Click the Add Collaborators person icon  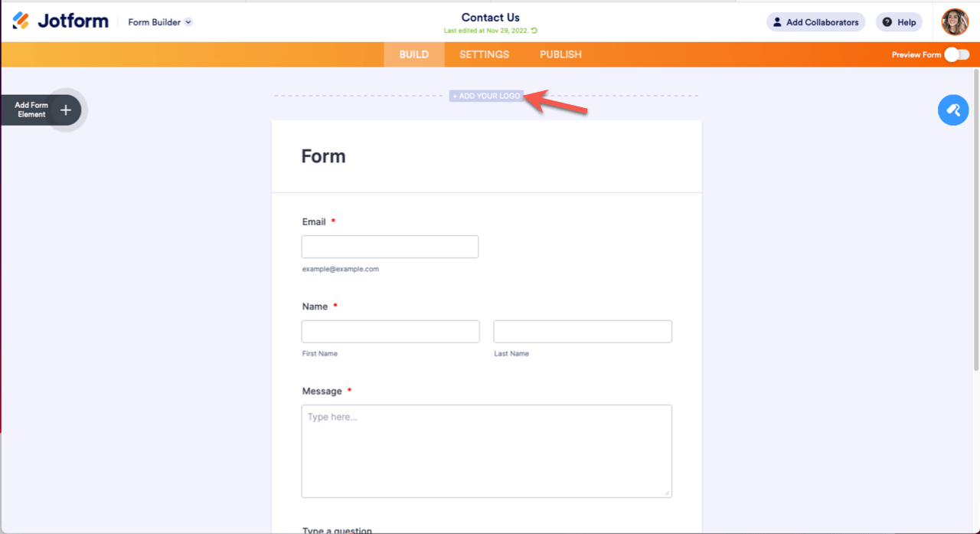777,22
